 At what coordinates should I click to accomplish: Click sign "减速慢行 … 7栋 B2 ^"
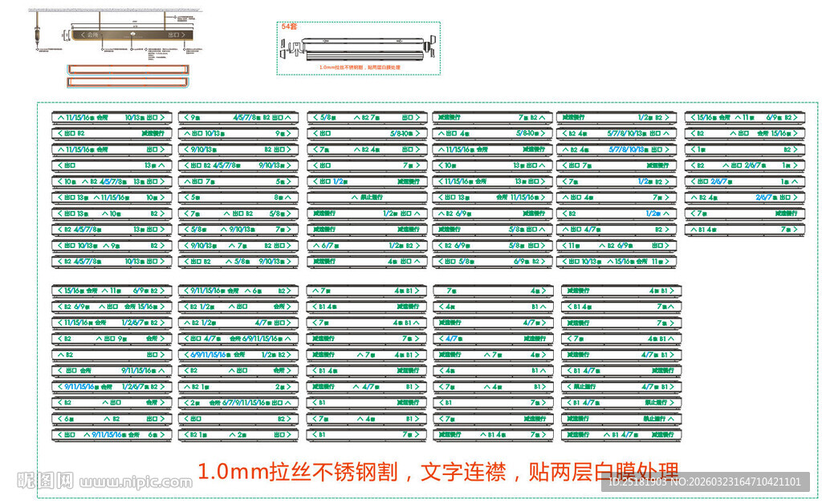pos(492,119)
